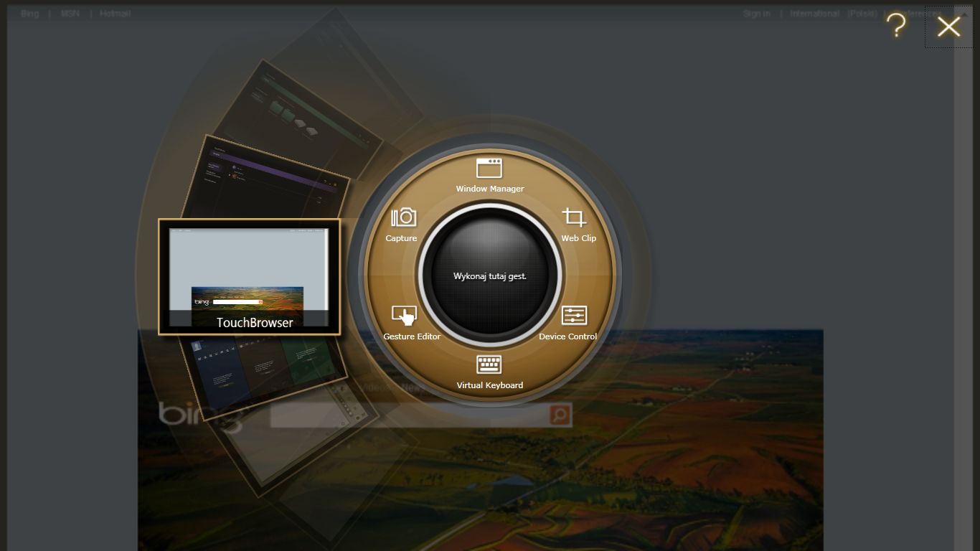Click the orange Bing search button
The width and height of the screenshot is (980, 551).
560,415
